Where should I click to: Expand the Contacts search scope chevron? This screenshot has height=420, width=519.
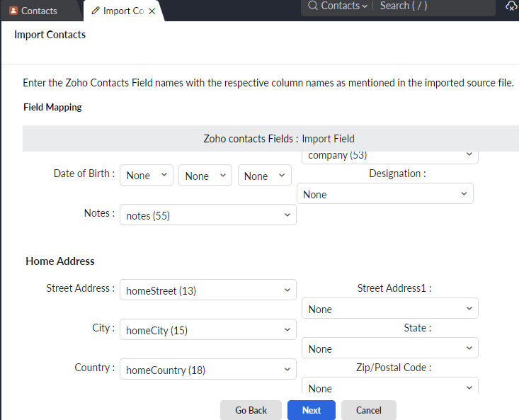(365, 6)
